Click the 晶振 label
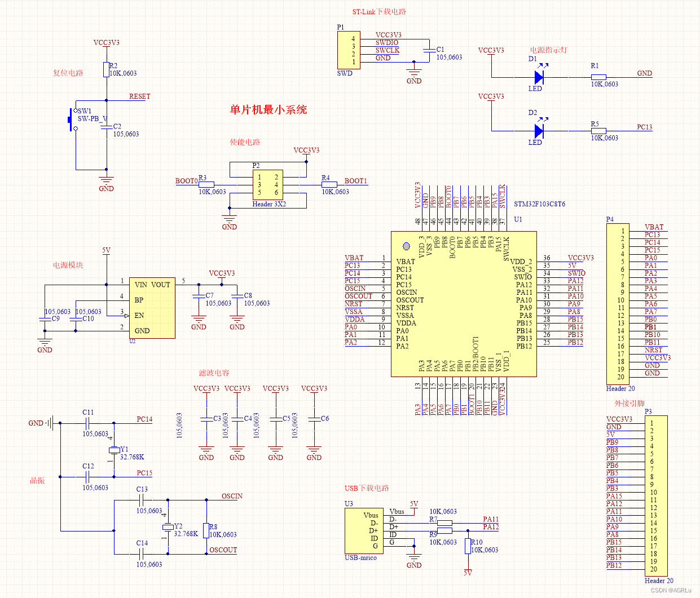The width and height of the screenshot is (700, 598). pos(37,481)
